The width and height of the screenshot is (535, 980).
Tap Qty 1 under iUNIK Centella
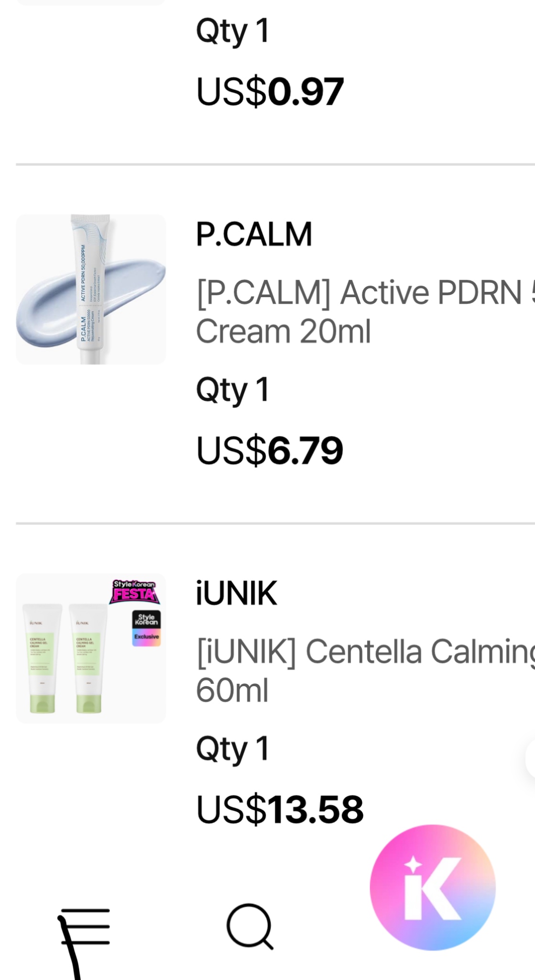tap(233, 749)
